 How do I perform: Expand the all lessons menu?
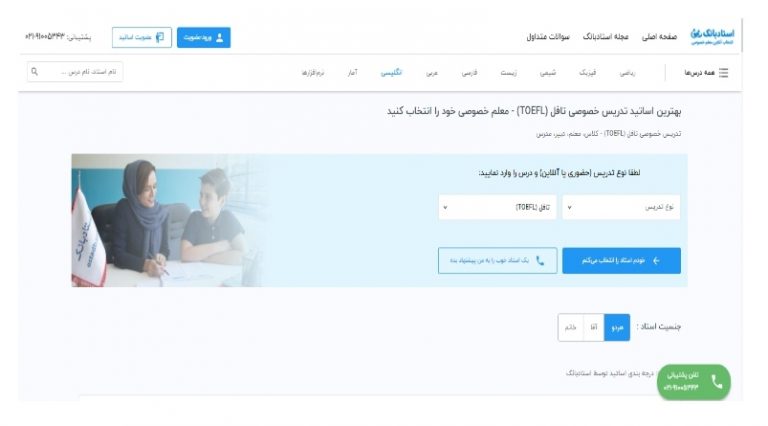706,72
